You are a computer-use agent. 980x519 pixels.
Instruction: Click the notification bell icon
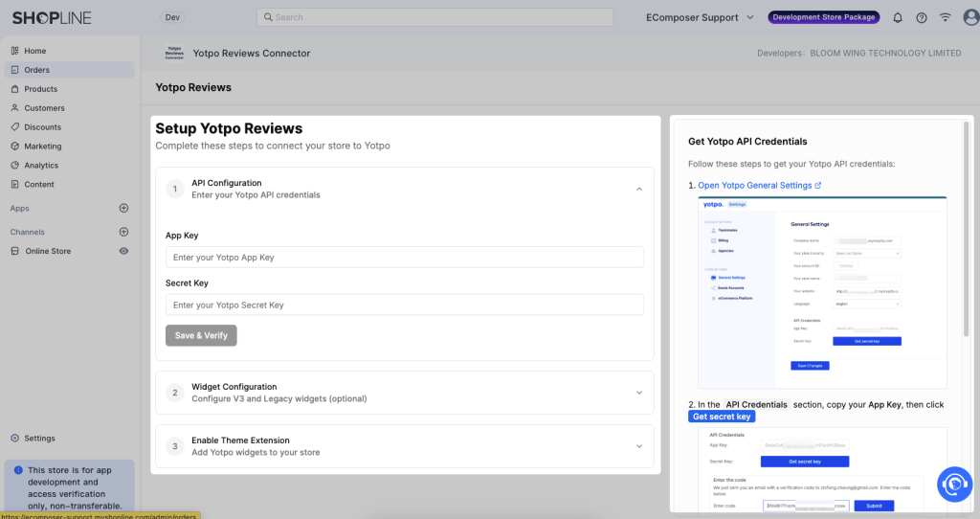pos(898,17)
